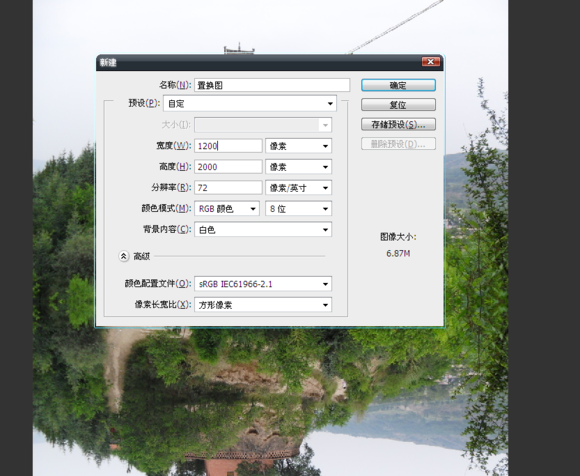Click the 确定 button
The width and height of the screenshot is (580, 476).
pos(398,85)
